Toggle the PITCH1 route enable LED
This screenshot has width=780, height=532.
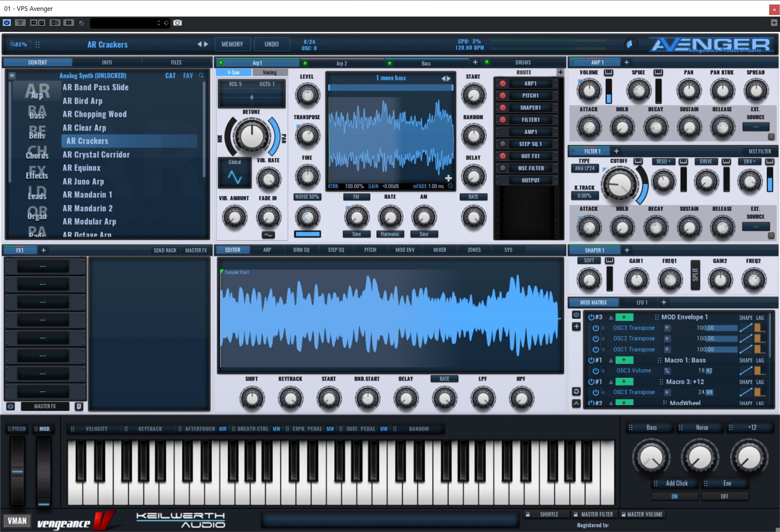503,96
